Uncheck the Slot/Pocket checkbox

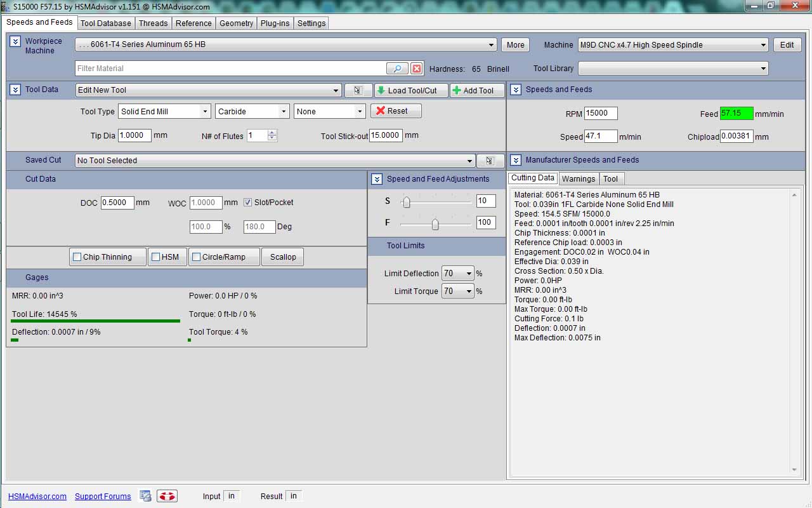(248, 203)
